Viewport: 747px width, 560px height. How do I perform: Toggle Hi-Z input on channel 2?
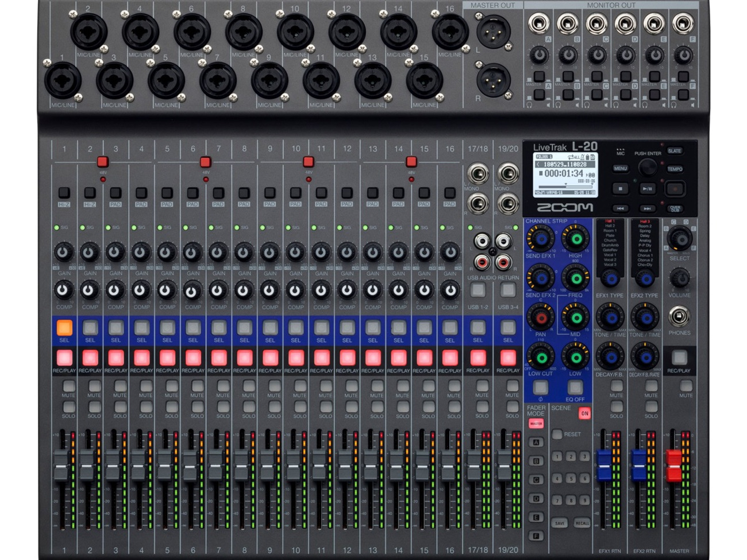pos(90,191)
